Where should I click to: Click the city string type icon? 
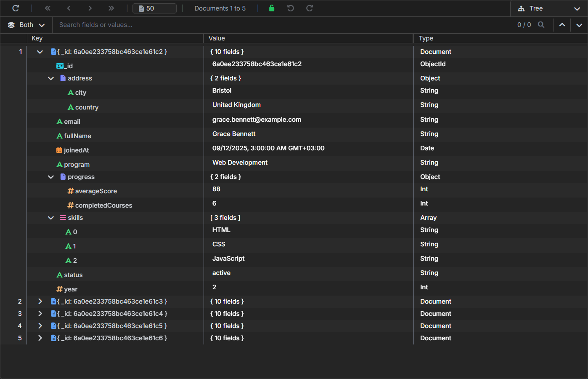tap(71, 93)
